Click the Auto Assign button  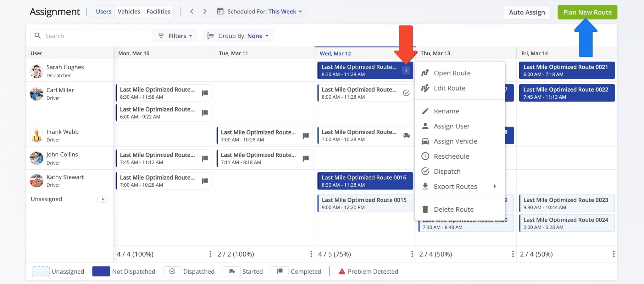527,12
